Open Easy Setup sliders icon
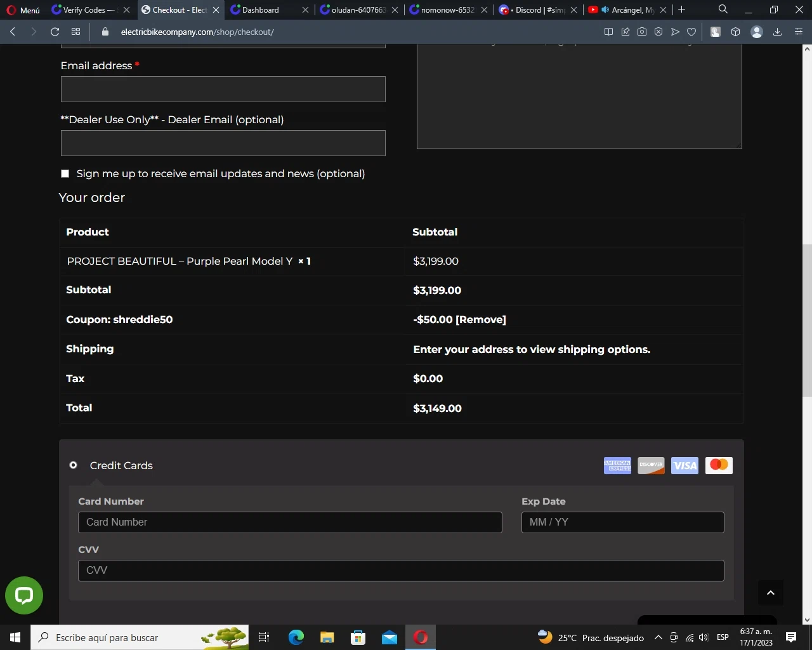 (799, 32)
